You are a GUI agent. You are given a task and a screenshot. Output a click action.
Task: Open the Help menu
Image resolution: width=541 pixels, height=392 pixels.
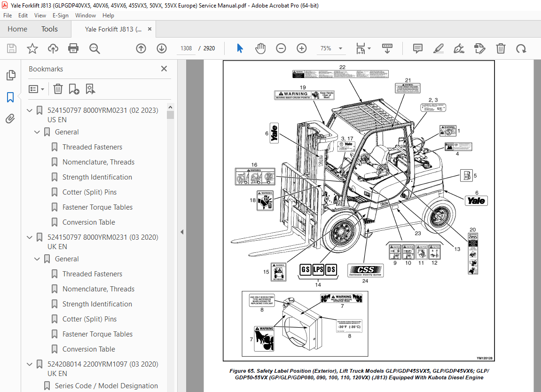tap(108, 16)
